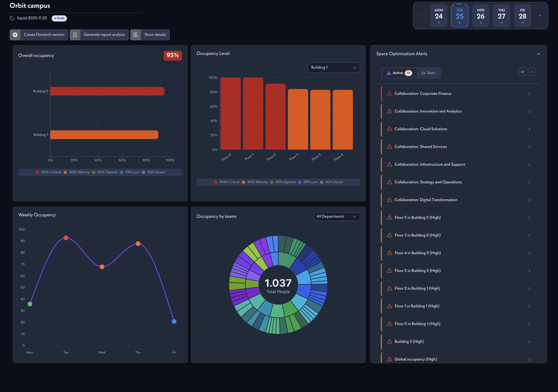Clear the Building 1 filter X

[355, 68]
